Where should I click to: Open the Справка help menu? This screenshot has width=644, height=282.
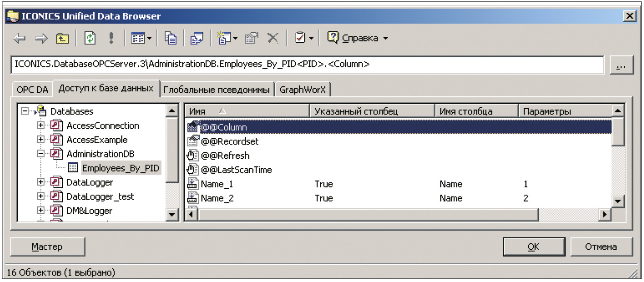point(360,38)
